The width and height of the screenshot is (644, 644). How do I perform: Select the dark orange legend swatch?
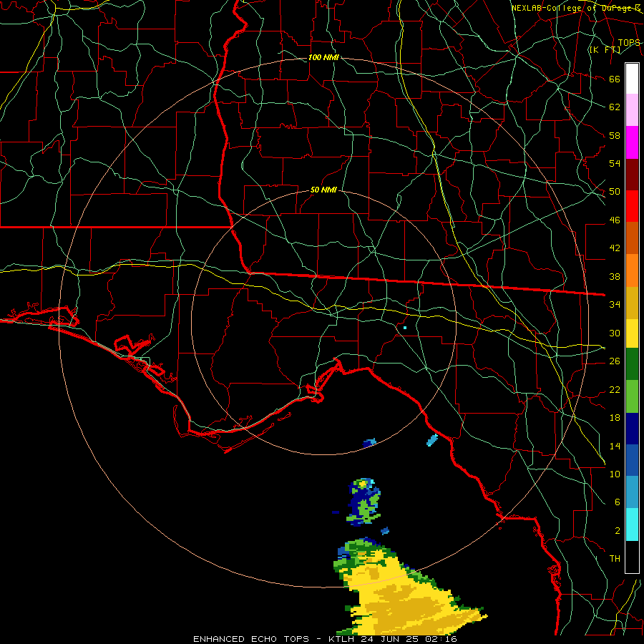(x=632, y=238)
